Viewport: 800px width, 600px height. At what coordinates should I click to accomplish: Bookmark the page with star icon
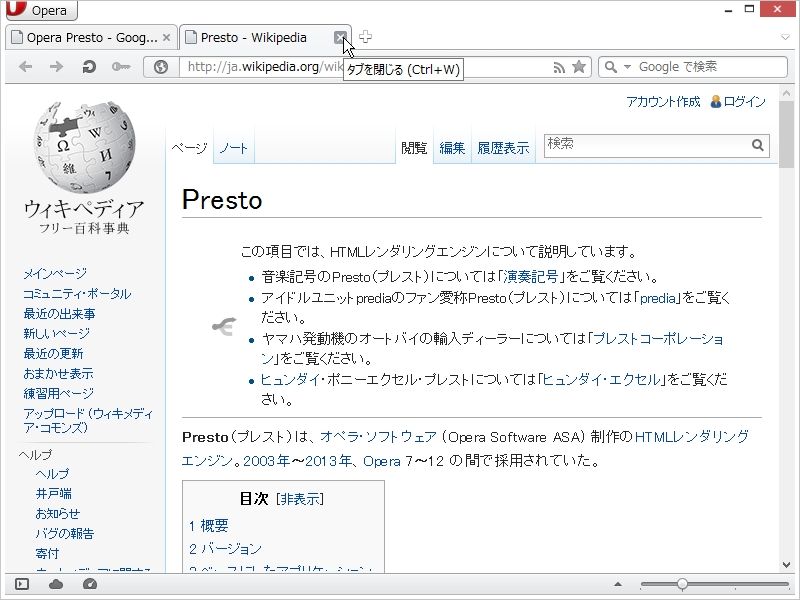(579, 66)
